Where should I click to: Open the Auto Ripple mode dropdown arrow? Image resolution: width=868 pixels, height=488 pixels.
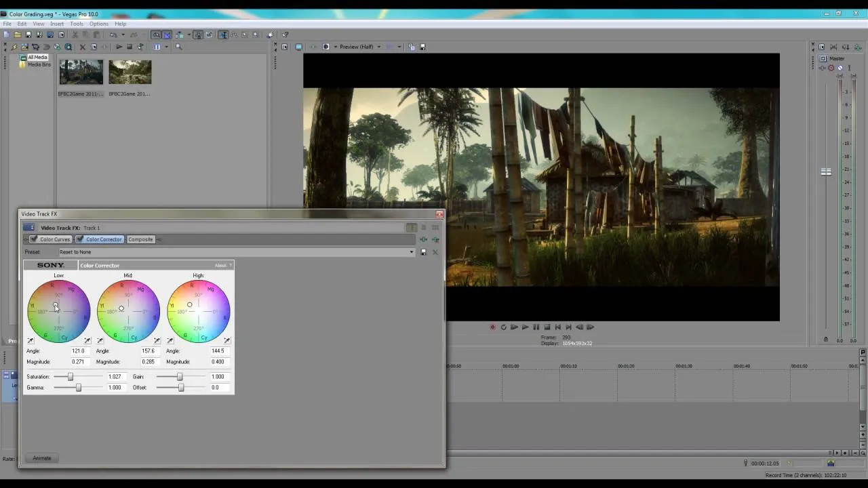(x=189, y=35)
